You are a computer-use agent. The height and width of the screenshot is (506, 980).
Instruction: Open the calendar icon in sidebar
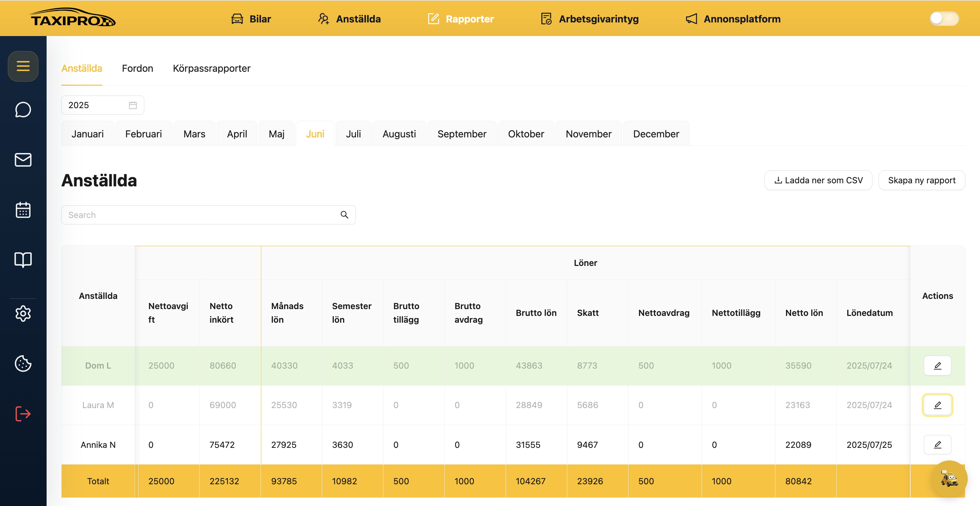click(23, 210)
